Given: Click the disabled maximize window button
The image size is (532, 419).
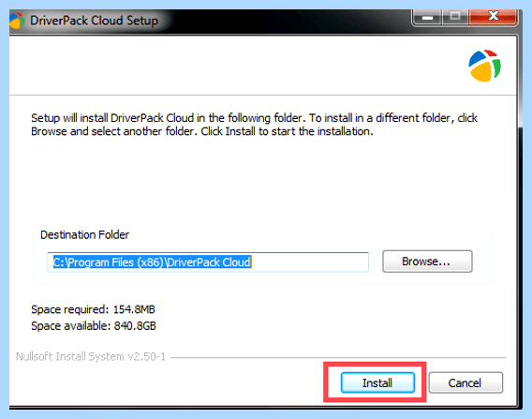Looking at the screenshot, I should pyautogui.click(x=455, y=17).
